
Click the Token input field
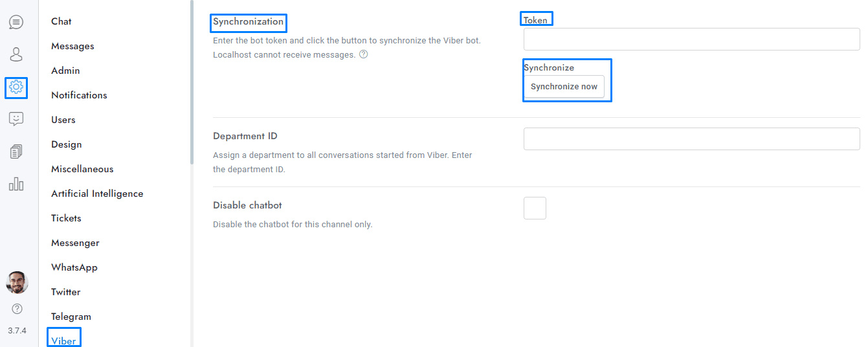pyautogui.click(x=691, y=39)
